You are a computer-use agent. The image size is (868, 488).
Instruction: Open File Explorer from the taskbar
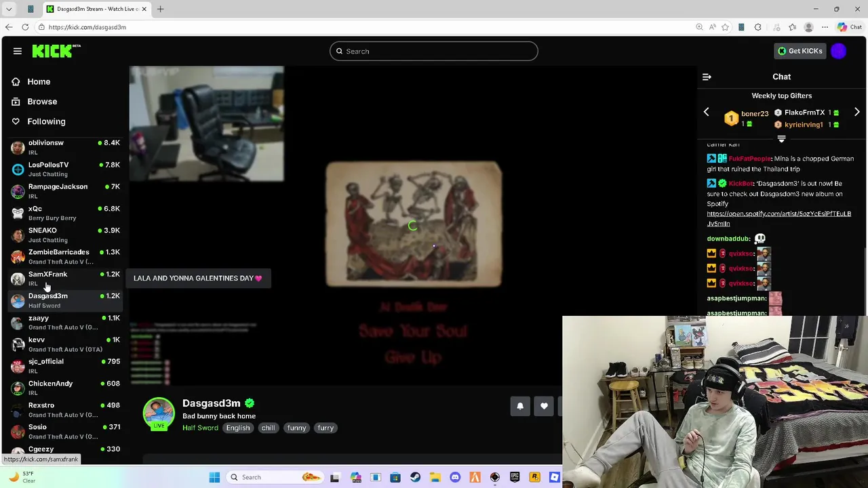(x=435, y=477)
